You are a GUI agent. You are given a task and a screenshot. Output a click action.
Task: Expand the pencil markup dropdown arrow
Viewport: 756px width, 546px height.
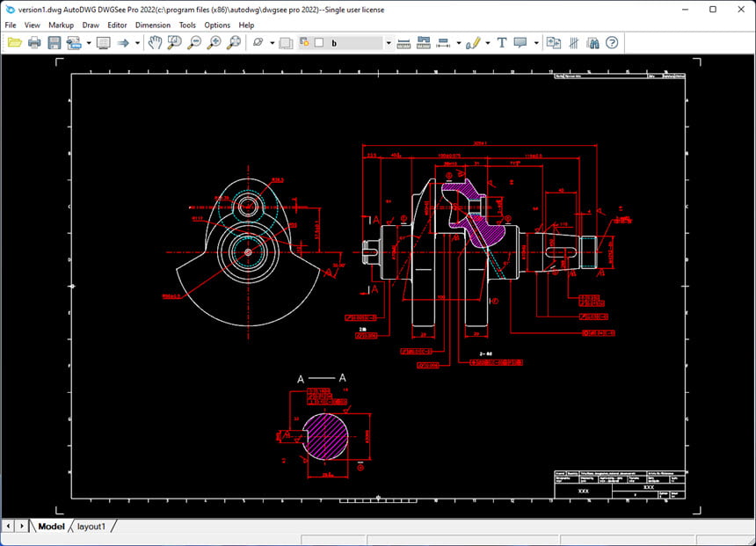[x=488, y=43]
